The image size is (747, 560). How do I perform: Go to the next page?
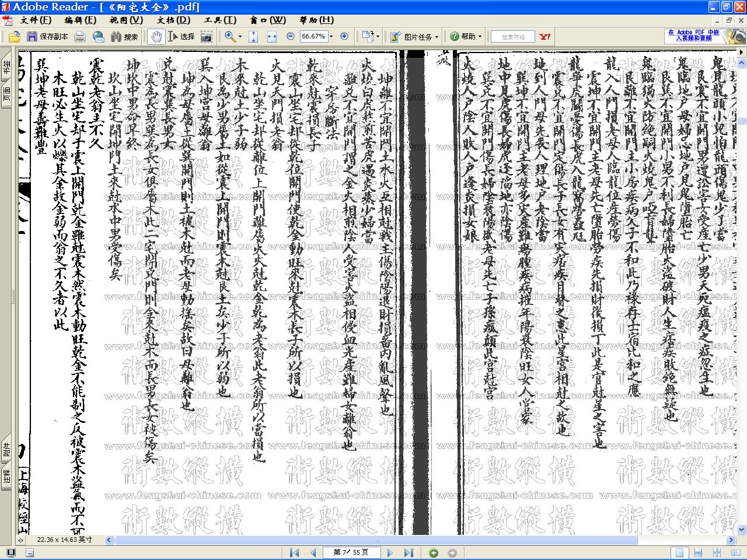(x=390, y=552)
